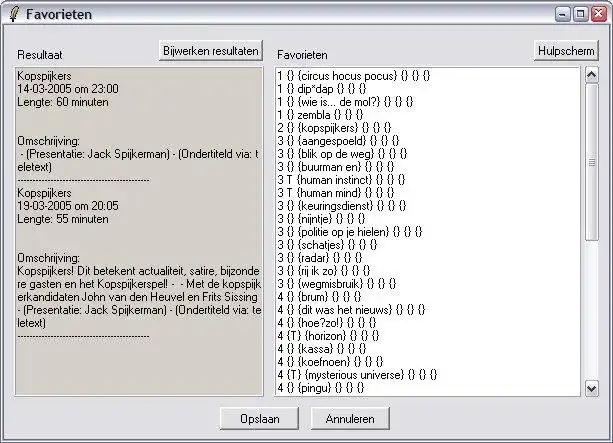Viewport: 613px width, 443px height.
Task: Minimize the Favorieten window
Action: 563,14
